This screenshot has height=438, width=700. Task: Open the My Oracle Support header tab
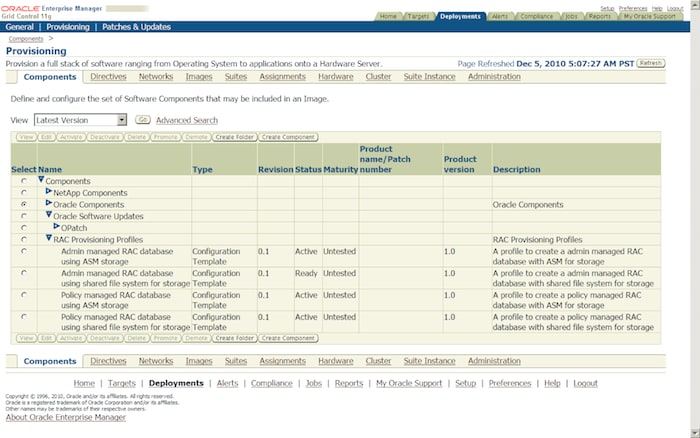[x=650, y=17]
